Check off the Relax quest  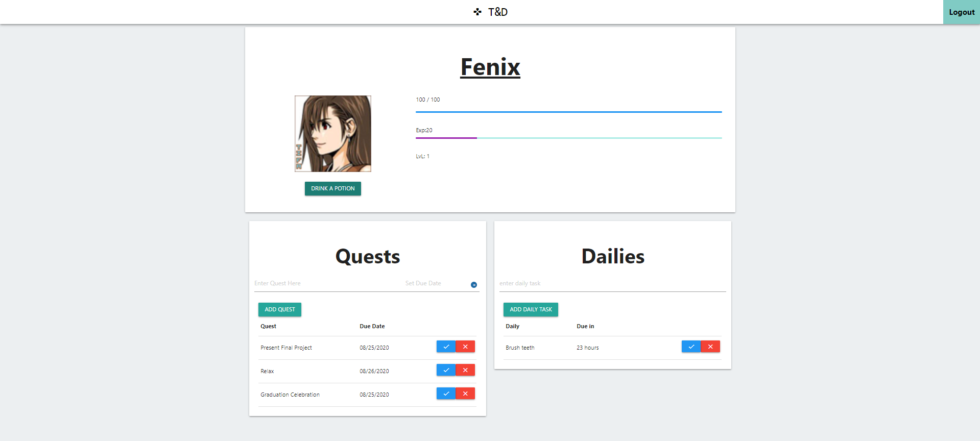click(x=446, y=370)
